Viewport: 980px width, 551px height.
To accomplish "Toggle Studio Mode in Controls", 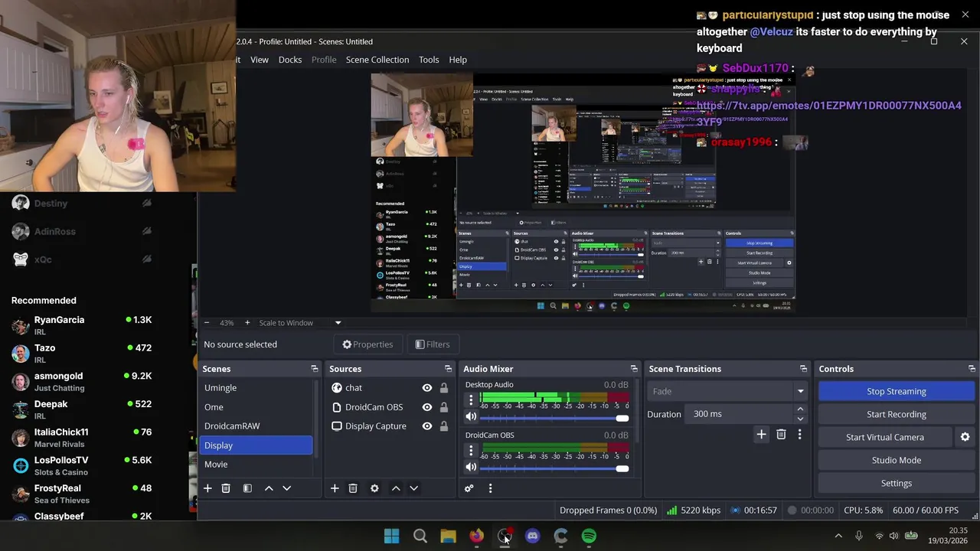I will (896, 460).
